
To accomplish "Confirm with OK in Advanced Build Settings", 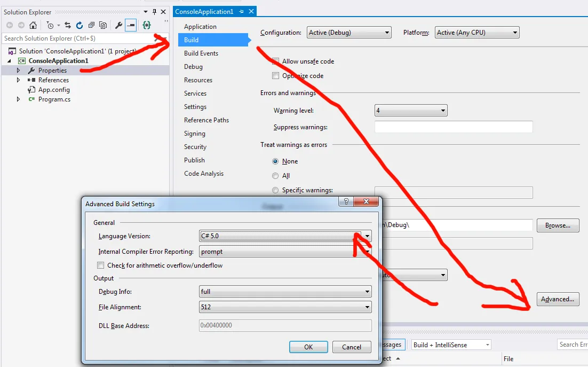I will [x=308, y=347].
